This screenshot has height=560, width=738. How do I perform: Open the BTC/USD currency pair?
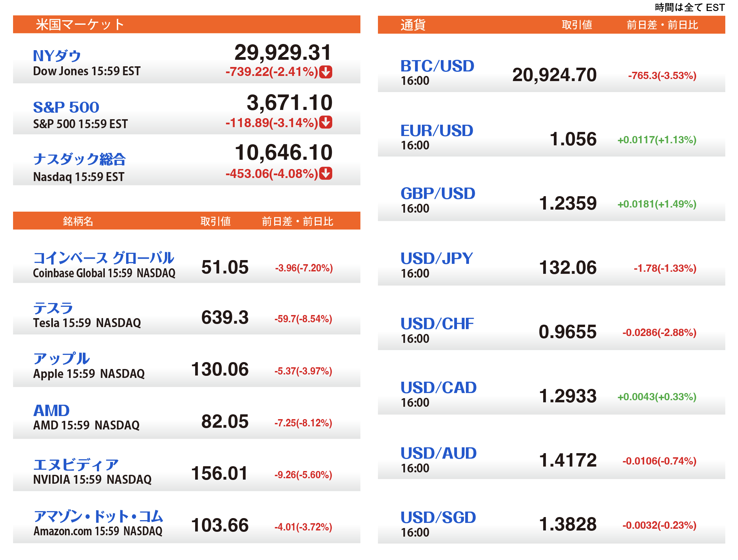(x=437, y=66)
